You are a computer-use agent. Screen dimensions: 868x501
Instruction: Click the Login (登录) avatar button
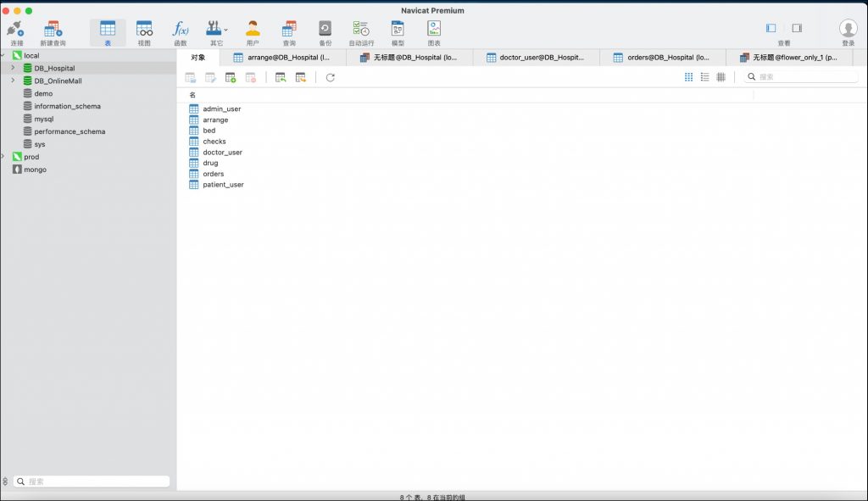[x=848, y=31]
